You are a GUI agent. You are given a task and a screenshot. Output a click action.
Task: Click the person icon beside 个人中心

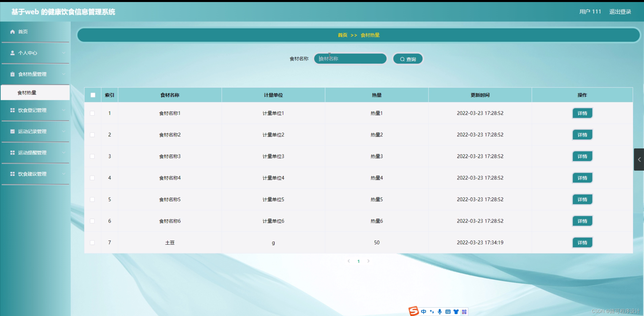12,53
